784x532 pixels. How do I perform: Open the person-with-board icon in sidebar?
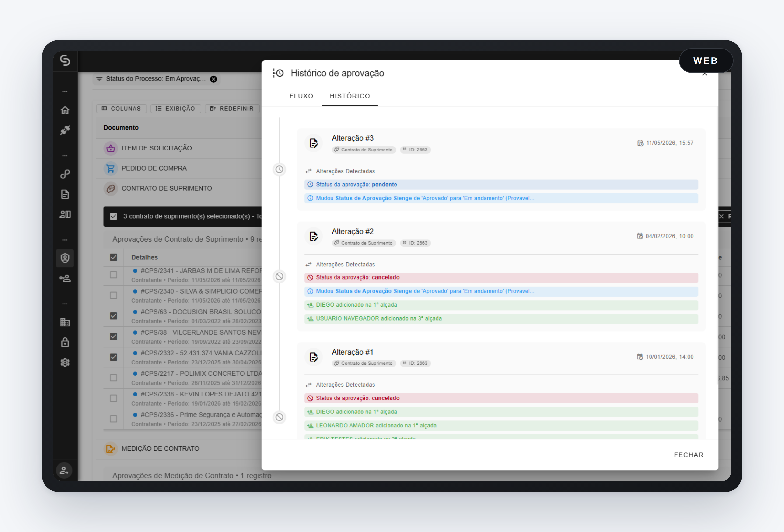click(65, 215)
